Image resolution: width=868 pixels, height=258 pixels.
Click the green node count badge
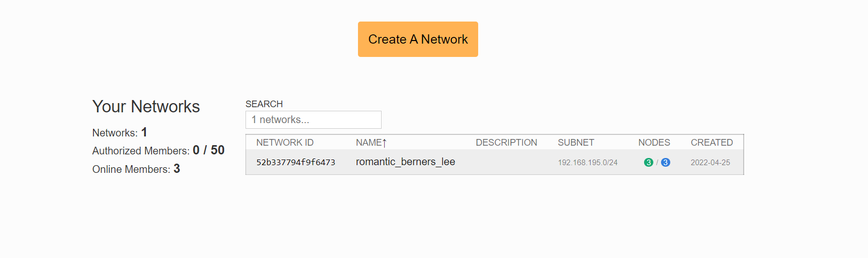click(x=649, y=163)
